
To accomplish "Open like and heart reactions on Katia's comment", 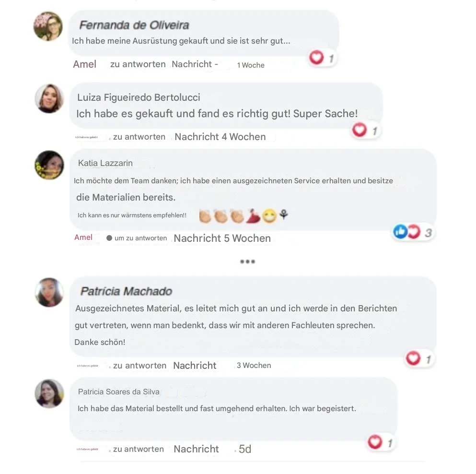I will pos(407,232).
